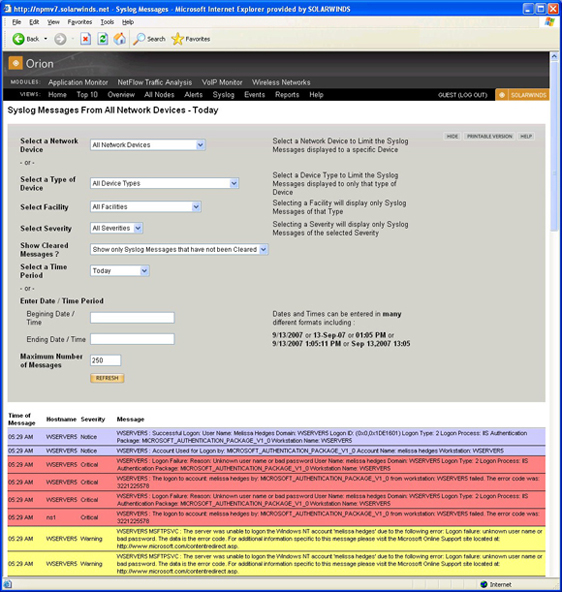Image resolution: width=562 pixels, height=592 pixels.
Task: Click the HIDE button
Action: (x=452, y=136)
